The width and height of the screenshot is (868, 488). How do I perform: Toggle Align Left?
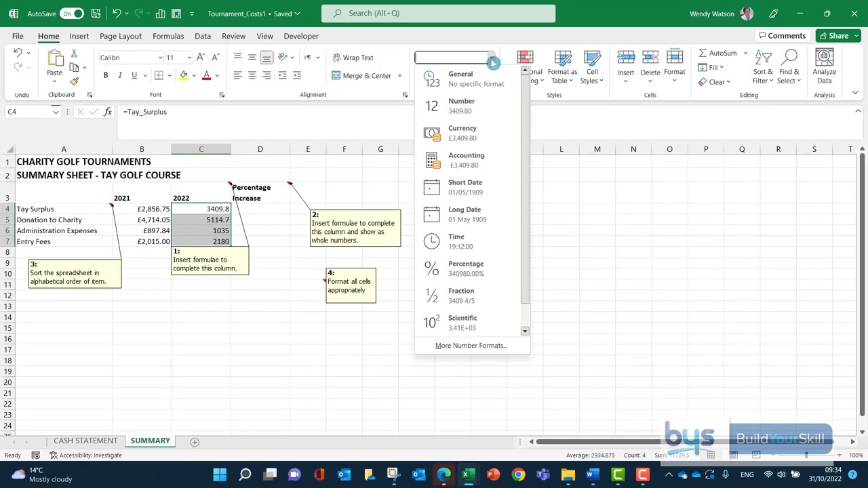237,75
